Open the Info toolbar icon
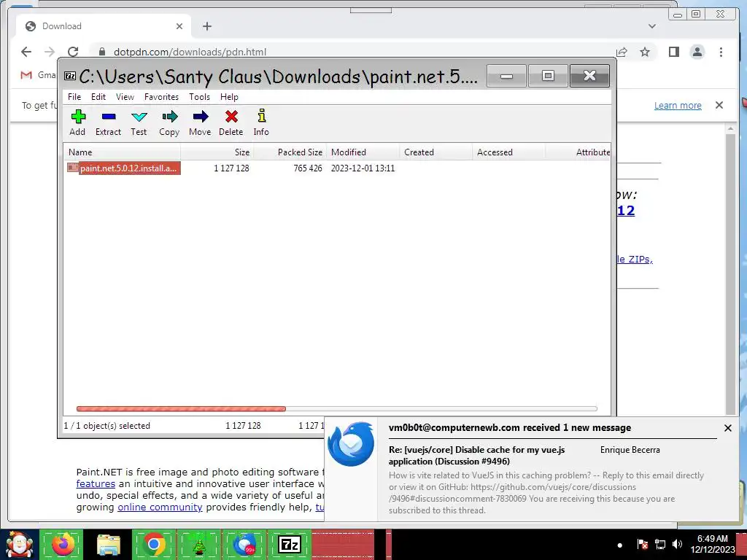Image resolution: width=747 pixels, height=560 pixels. [261, 122]
